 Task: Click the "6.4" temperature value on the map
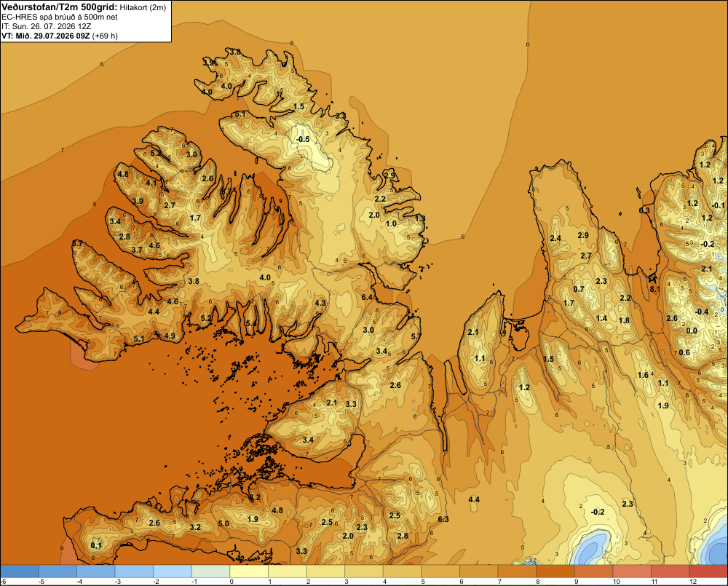pyautogui.click(x=367, y=297)
